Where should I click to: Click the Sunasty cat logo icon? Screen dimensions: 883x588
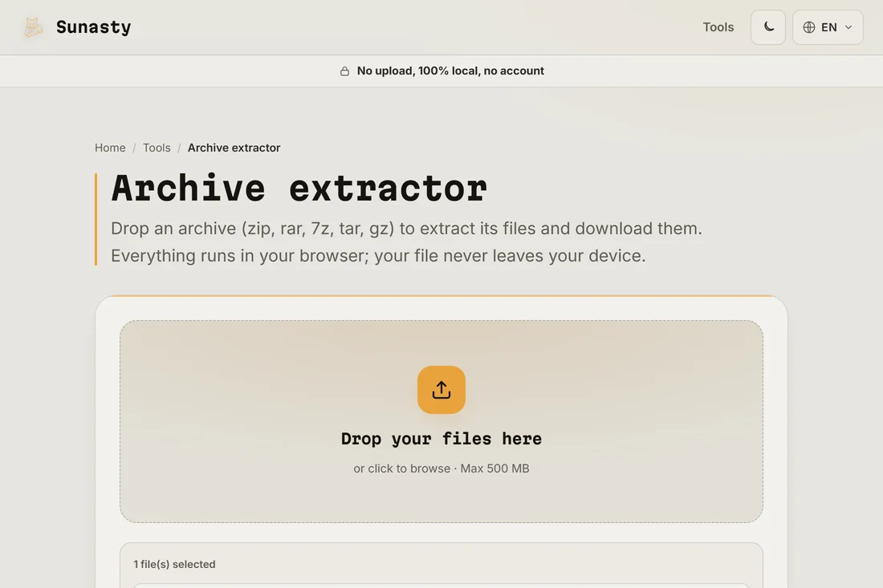point(33,27)
